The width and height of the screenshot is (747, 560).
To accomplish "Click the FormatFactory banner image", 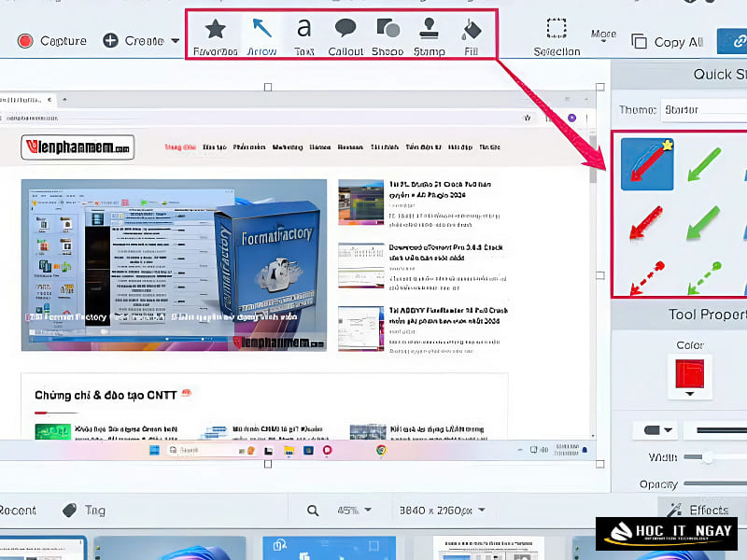I will [x=174, y=265].
